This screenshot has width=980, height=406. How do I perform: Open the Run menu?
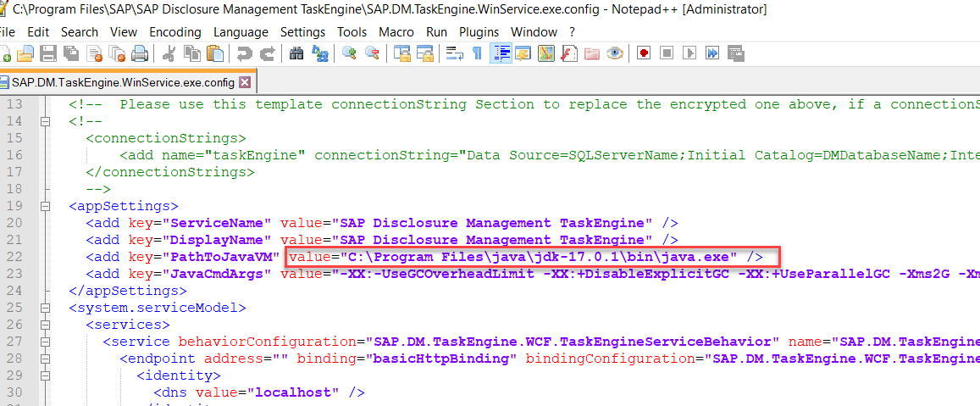click(x=436, y=32)
